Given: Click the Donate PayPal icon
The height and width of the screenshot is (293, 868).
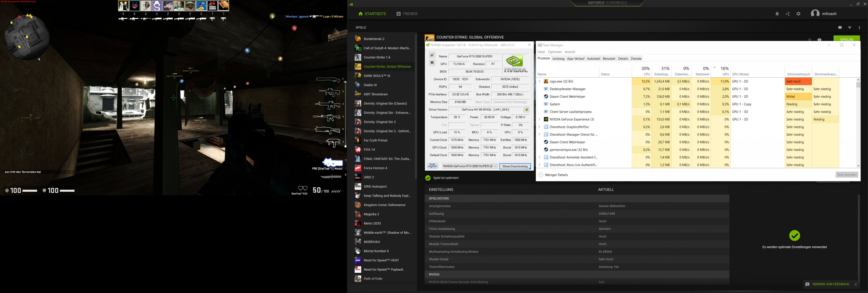Looking at the screenshot, I should pos(432,166).
